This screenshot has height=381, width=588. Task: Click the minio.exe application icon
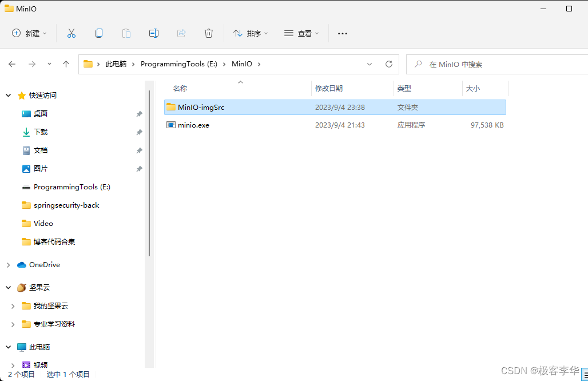click(x=171, y=125)
